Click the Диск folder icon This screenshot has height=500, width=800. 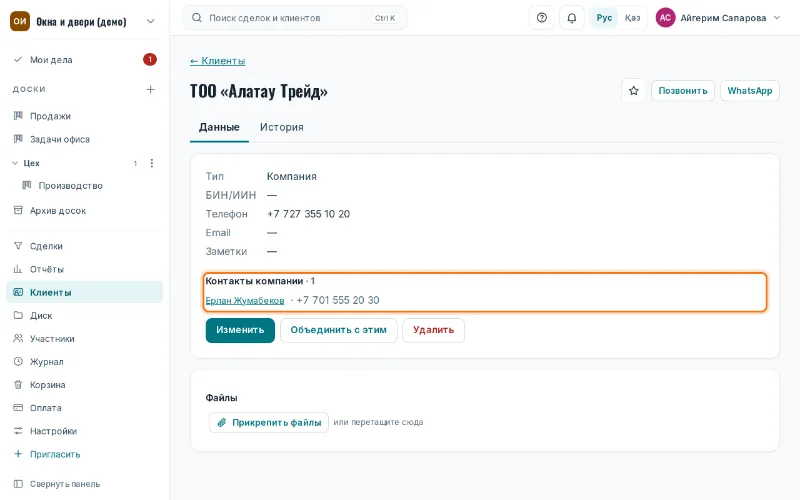18,315
